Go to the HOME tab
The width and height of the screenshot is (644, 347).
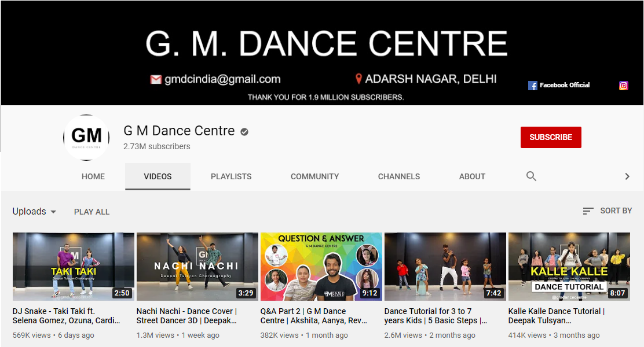click(x=93, y=176)
